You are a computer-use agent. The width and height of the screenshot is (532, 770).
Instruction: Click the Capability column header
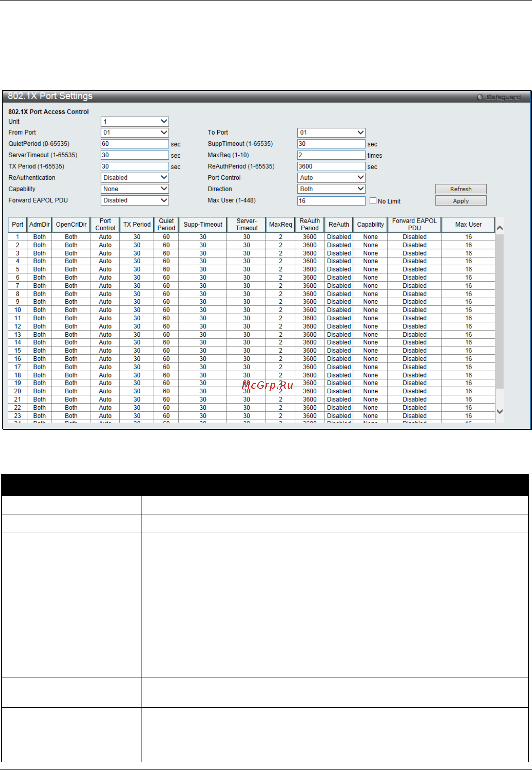370,225
